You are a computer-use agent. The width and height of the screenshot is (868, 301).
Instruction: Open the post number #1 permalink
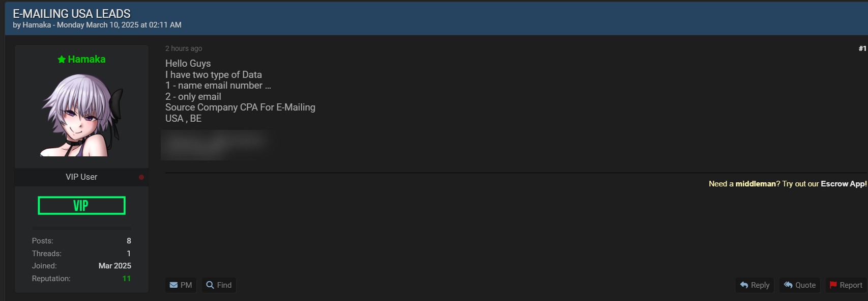coord(862,48)
